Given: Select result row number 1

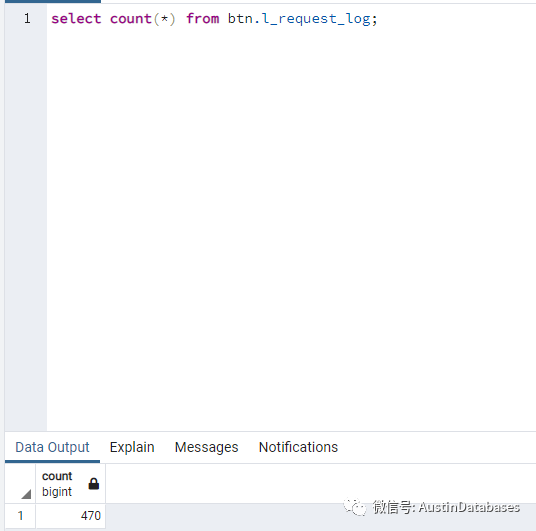Looking at the screenshot, I should [x=20, y=516].
